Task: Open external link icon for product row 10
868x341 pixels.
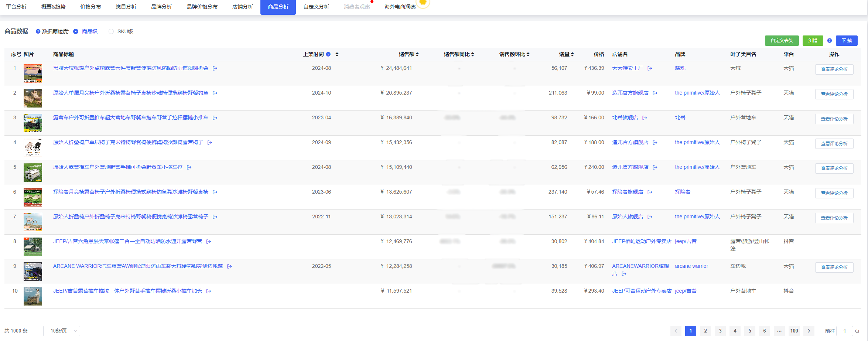Action: [x=209, y=291]
